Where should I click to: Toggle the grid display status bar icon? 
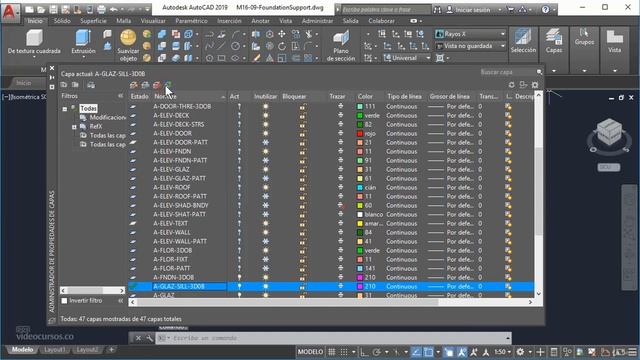[x=332, y=352]
